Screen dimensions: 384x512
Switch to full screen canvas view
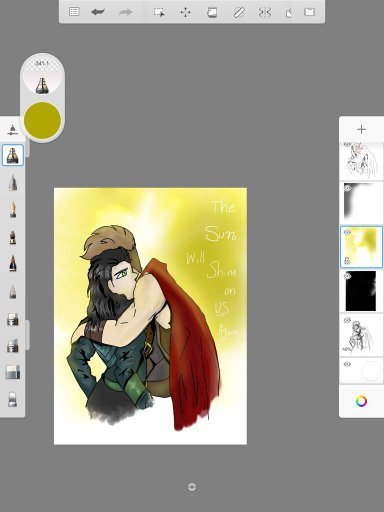[310, 12]
